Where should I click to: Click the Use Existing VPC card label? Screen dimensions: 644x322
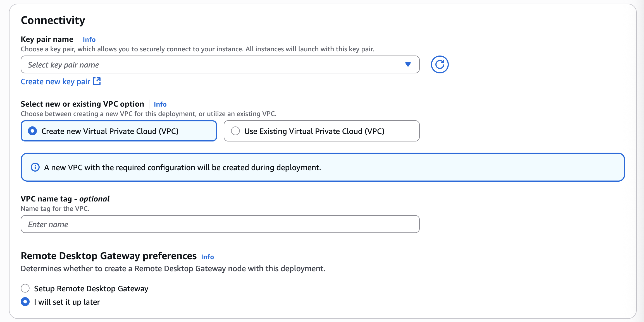click(x=314, y=131)
